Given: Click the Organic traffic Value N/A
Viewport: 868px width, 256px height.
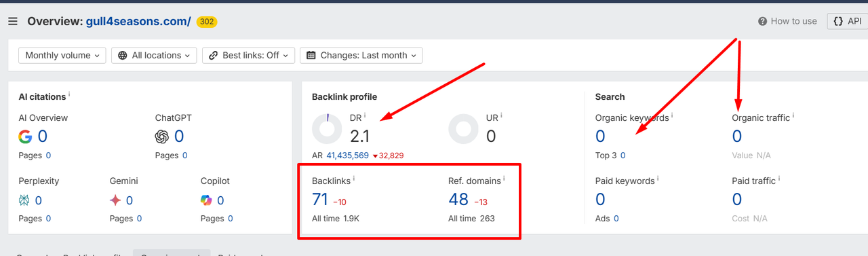Looking at the screenshot, I should pyautogui.click(x=751, y=156).
